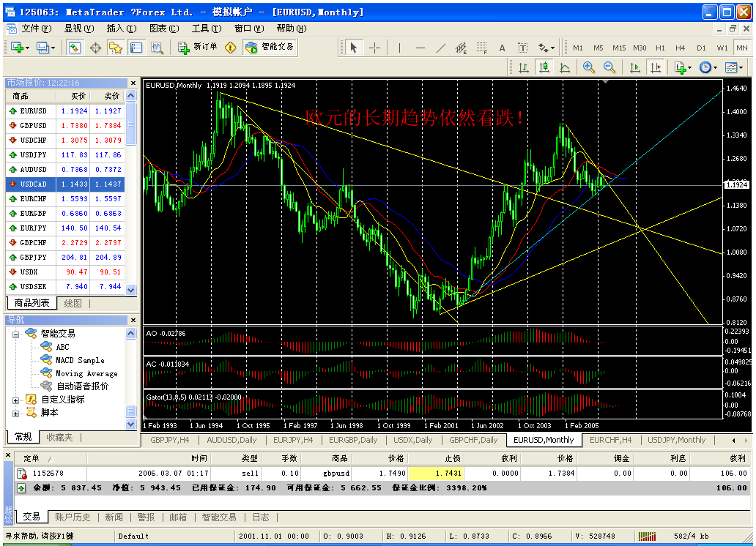Select the Fibonacci retracement tool

click(x=482, y=48)
